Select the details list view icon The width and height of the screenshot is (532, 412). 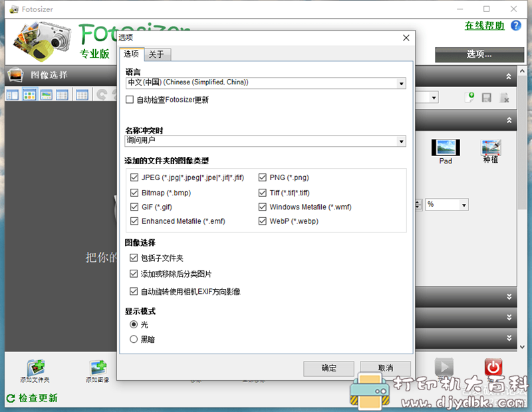click(x=62, y=95)
